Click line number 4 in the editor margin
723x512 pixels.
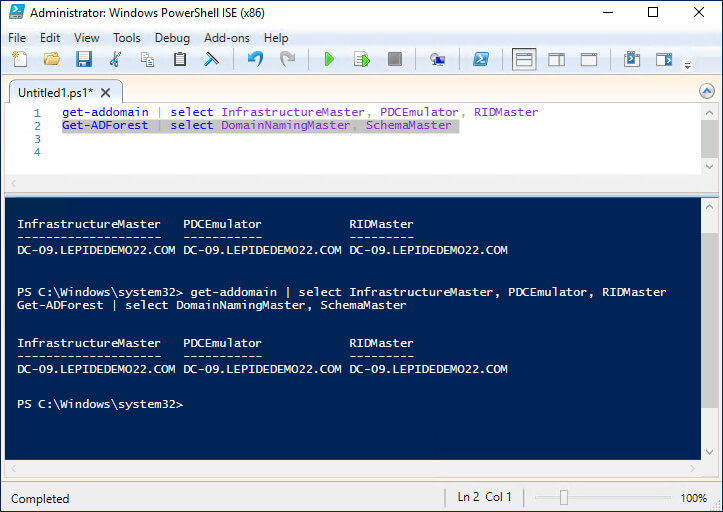click(x=37, y=152)
